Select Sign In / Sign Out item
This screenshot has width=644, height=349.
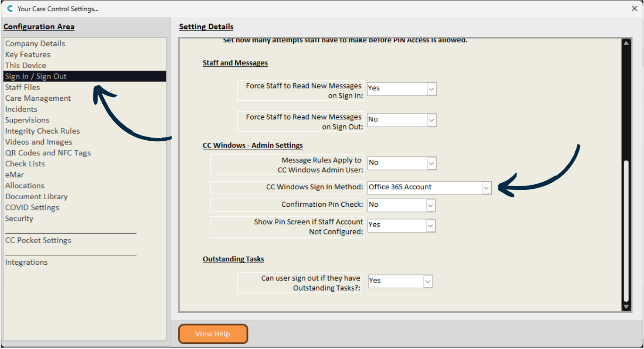click(x=85, y=76)
